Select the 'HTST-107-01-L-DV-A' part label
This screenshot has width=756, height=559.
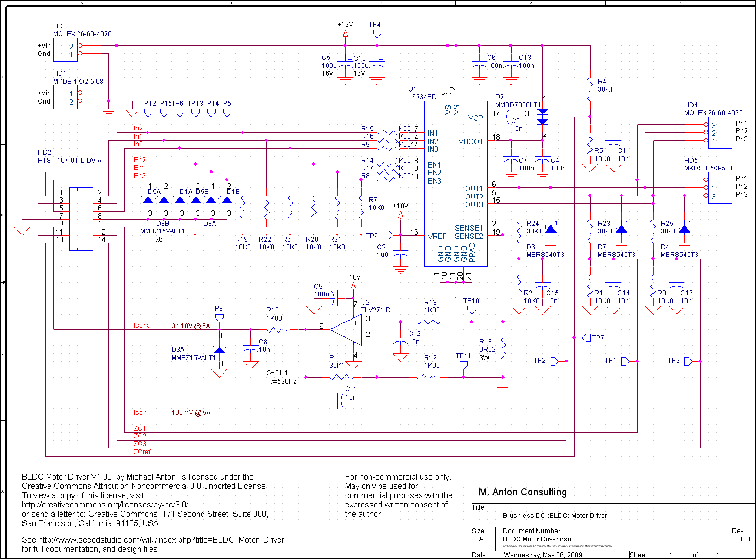click(x=70, y=161)
